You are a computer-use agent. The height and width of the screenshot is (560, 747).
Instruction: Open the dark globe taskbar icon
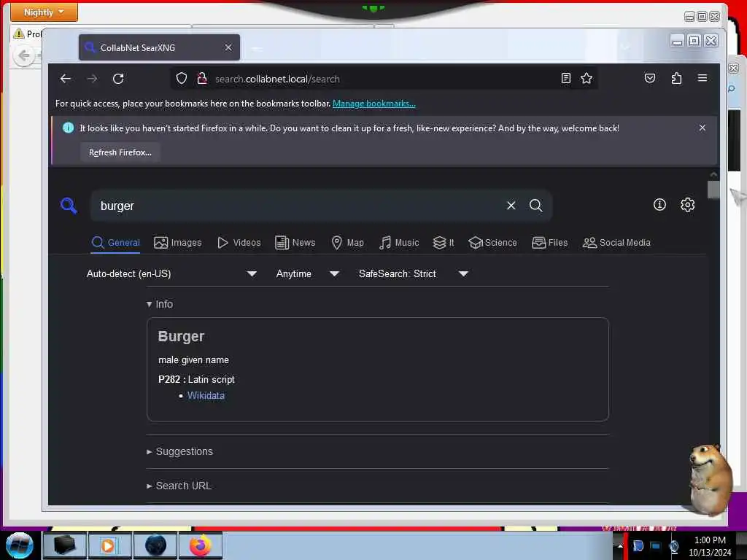coord(155,545)
